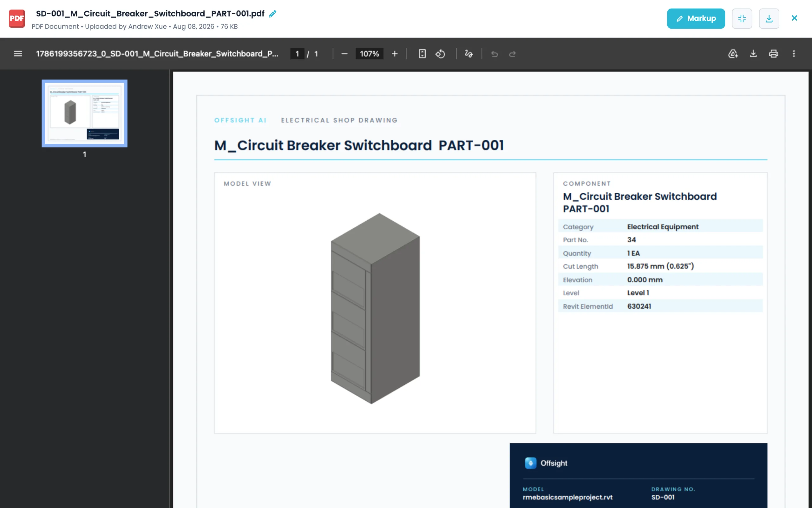Click the OFFSIGHT AI header label
Image resolution: width=812 pixels, height=508 pixels.
click(x=240, y=120)
